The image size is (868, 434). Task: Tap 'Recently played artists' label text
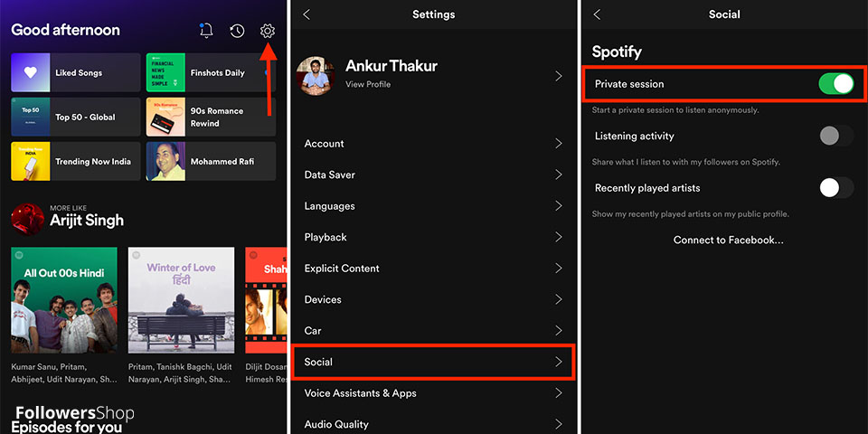click(x=647, y=188)
